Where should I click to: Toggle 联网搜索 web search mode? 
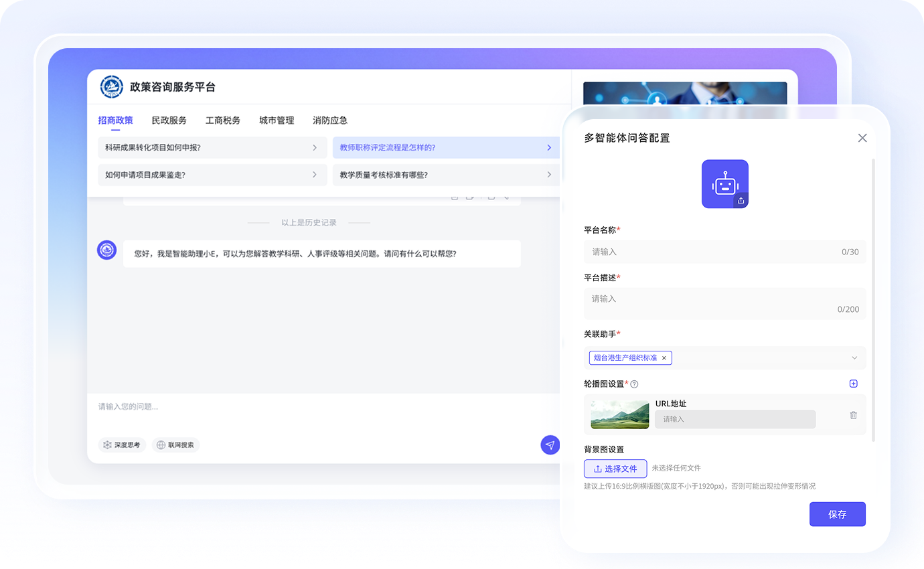175,444
